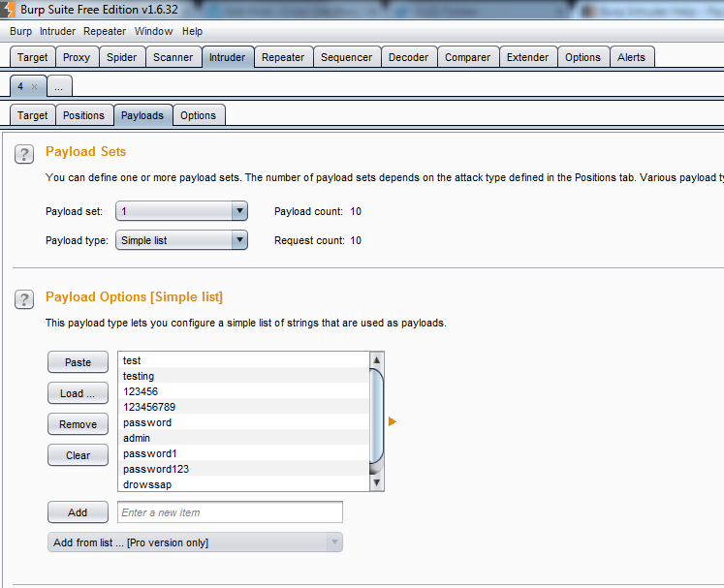Go to the Positions sub-tab
This screenshot has width=724, height=588.
coord(83,115)
